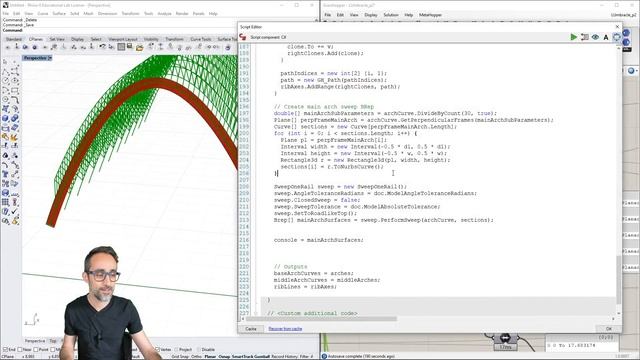Click the open folder icon in the CPlanes toolbar
This screenshot has width=640, height=360.
(140, 48)
